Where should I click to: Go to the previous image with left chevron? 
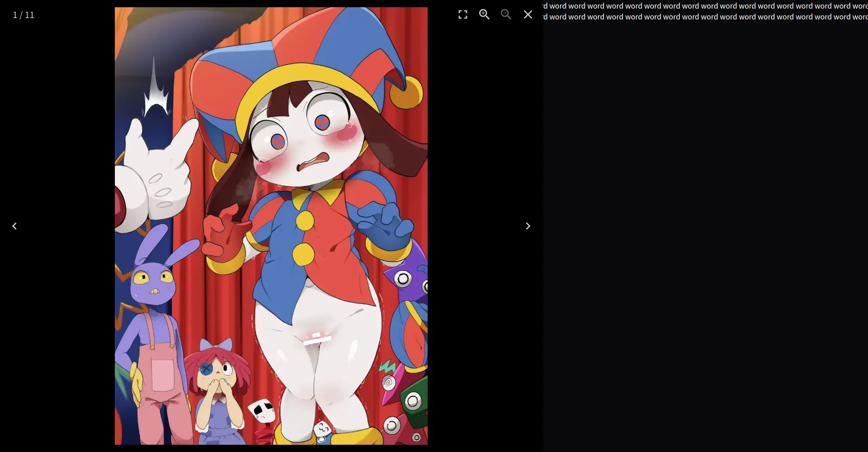[x=14, y=226]
